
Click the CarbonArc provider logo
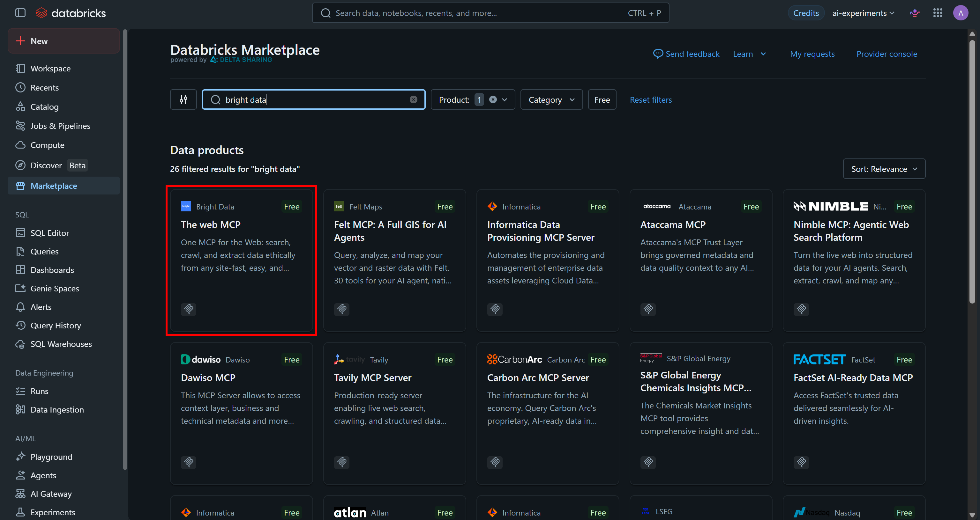(515, 360)
